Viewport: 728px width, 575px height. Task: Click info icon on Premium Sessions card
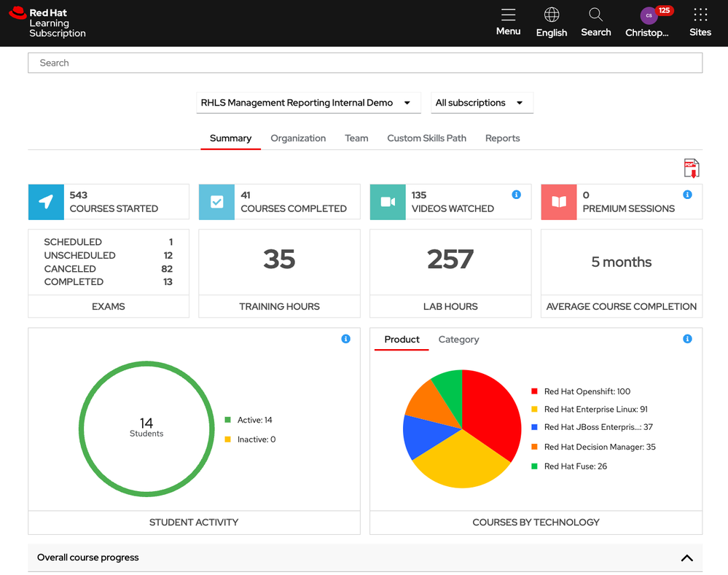(687, 195)
